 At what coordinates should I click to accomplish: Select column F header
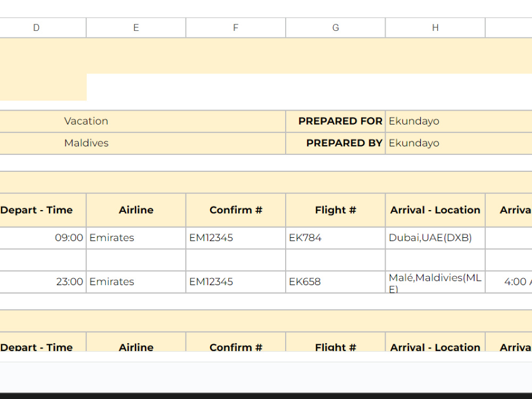click(236, 28)
